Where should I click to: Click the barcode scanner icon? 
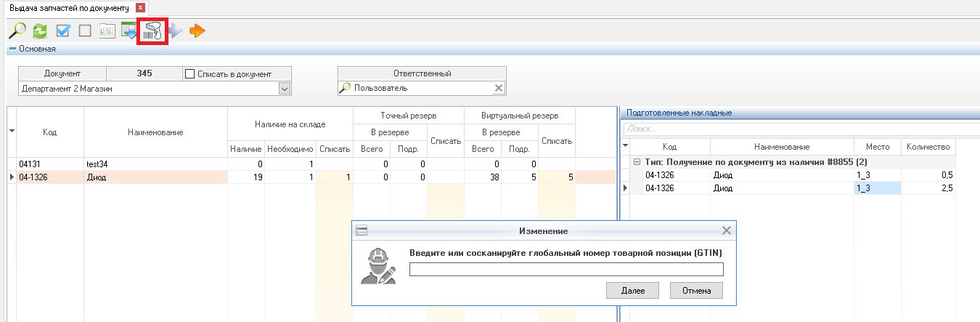pyautogui.click(x=152, y=31)
